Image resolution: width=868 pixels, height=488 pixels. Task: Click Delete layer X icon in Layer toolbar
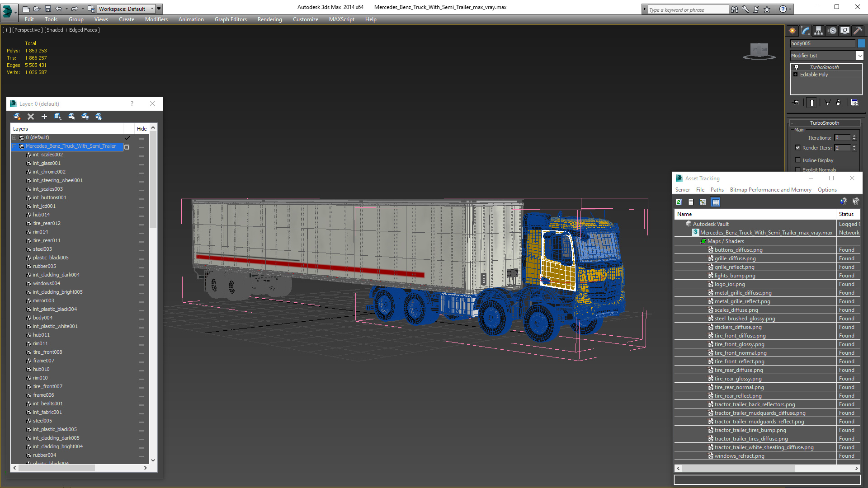[31, 117]
